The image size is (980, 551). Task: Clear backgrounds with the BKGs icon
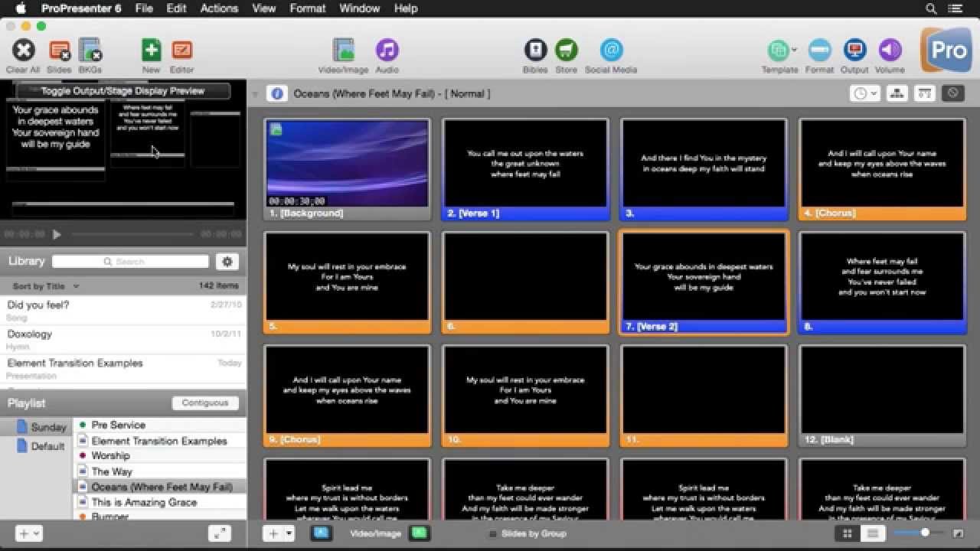click(90, 51)
